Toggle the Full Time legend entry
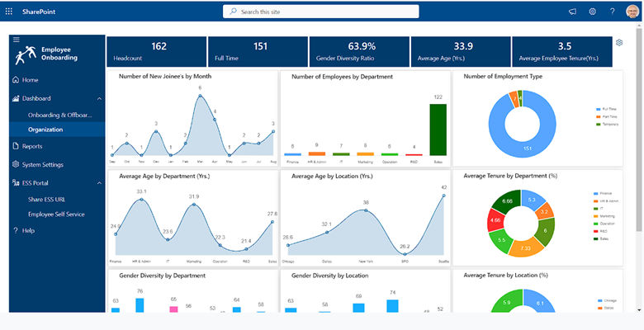This screenshot has height=330, width=644. [x=606, y=109]
